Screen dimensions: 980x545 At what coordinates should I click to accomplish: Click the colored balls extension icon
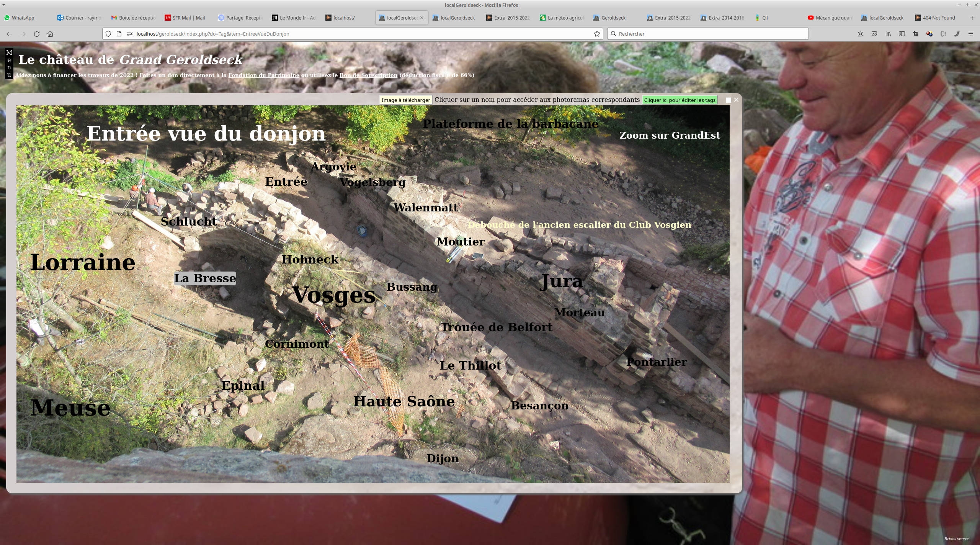point(929,34)
